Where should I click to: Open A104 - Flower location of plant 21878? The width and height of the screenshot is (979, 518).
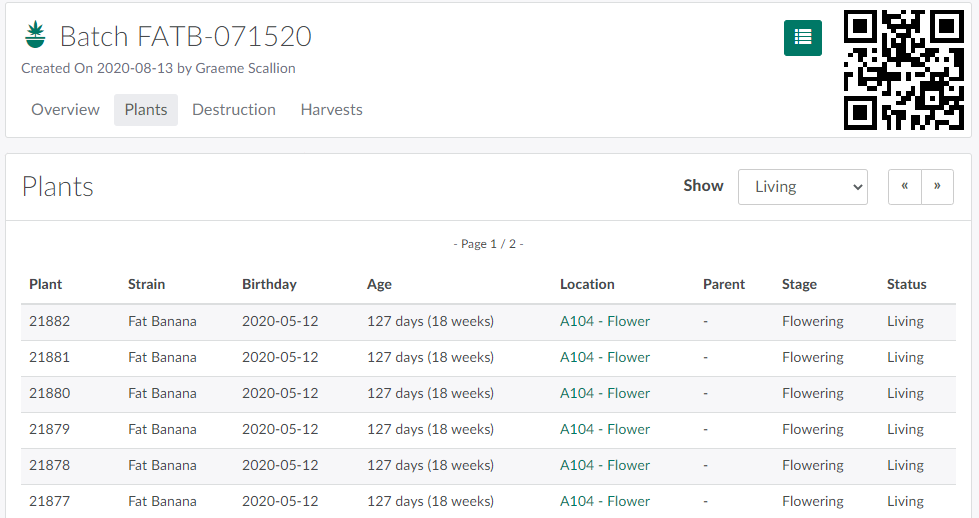604,466
